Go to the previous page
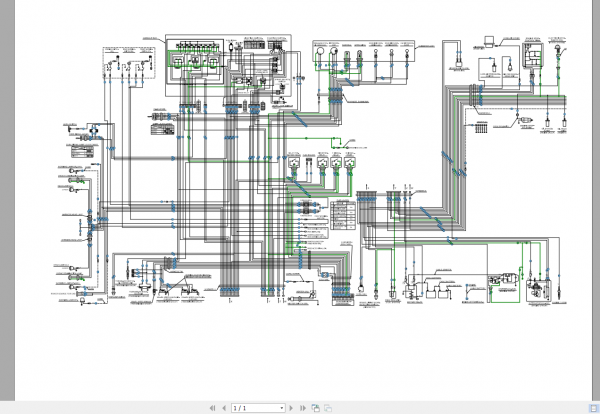This screenshot has height=414, width=600. [x=224, y=408]
